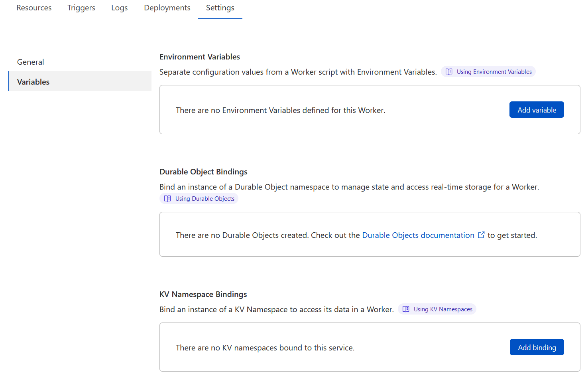Select Variables in the settings sidebar

point(33,81)
